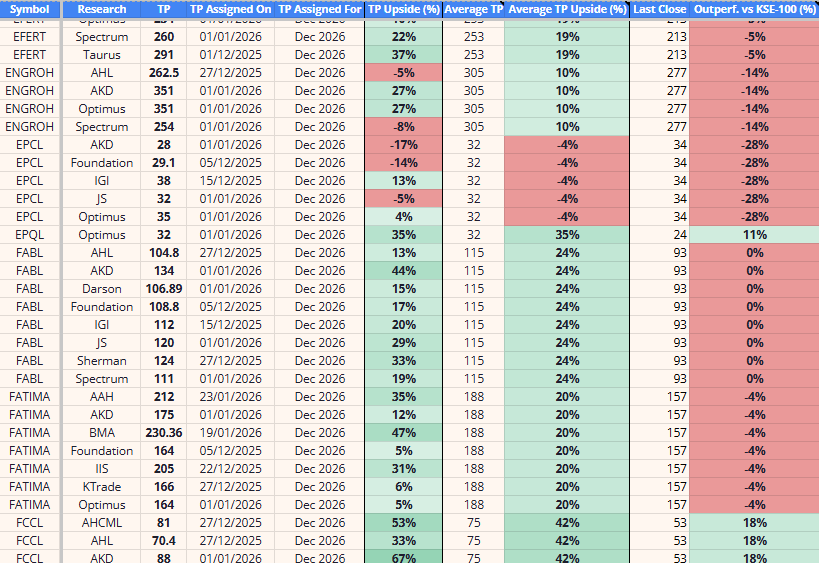Click the TP value 212 for FATIMA AAH

click(164, 397)
